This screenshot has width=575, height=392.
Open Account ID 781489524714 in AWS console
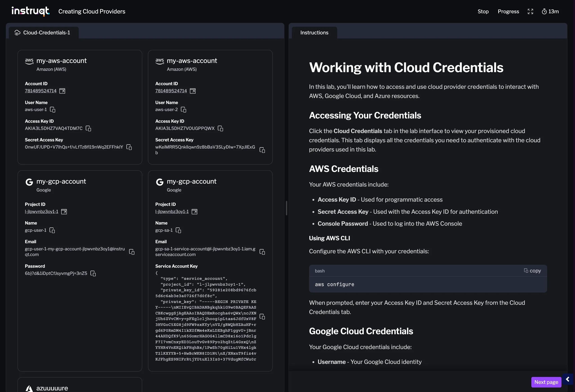tap(62, 91)
